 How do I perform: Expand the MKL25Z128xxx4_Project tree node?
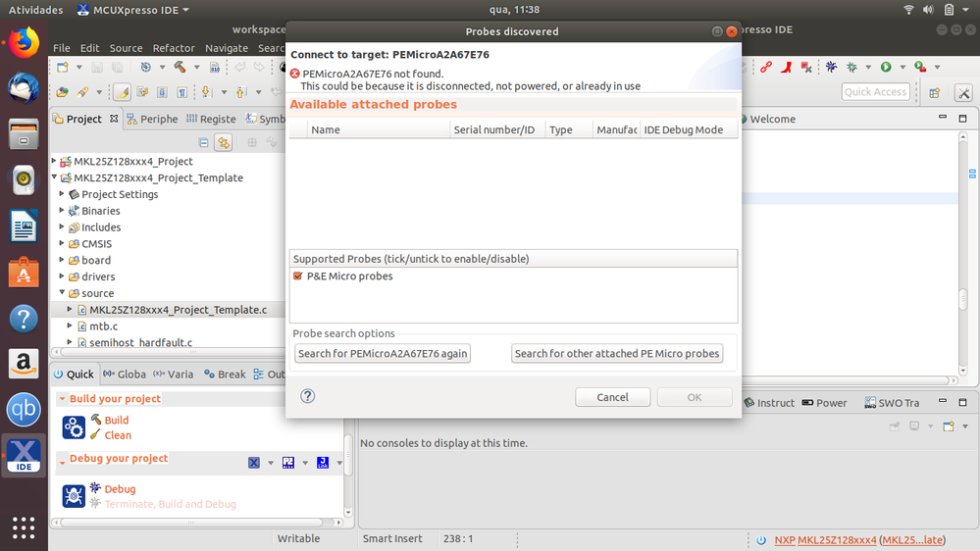click(54, 161)
